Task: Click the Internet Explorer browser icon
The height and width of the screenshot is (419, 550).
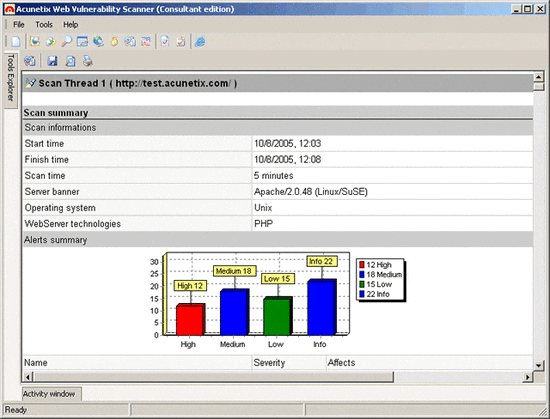Action: coord(200,41)
